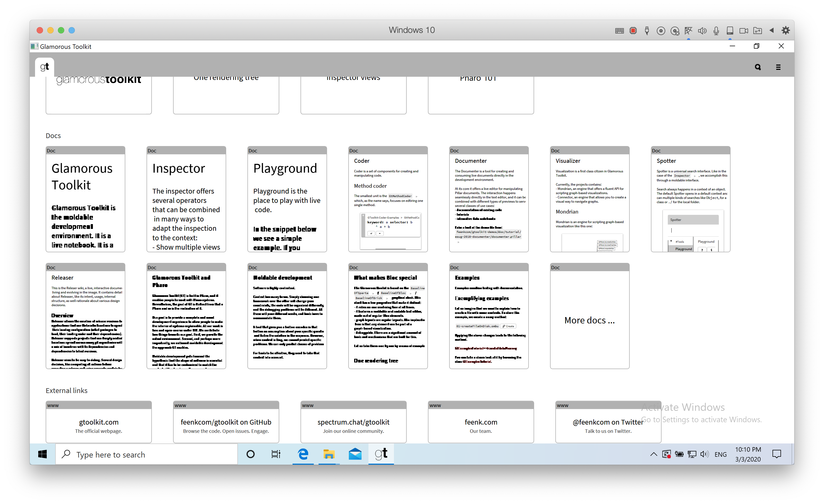Select the Glamorous Toolkit icon in the taskbar

click(x=381, y=454)
